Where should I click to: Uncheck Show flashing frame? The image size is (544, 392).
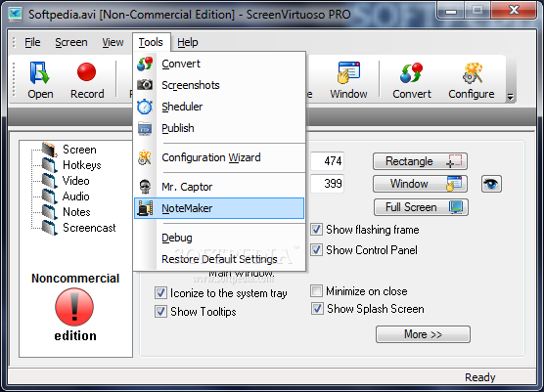point(316,230)
